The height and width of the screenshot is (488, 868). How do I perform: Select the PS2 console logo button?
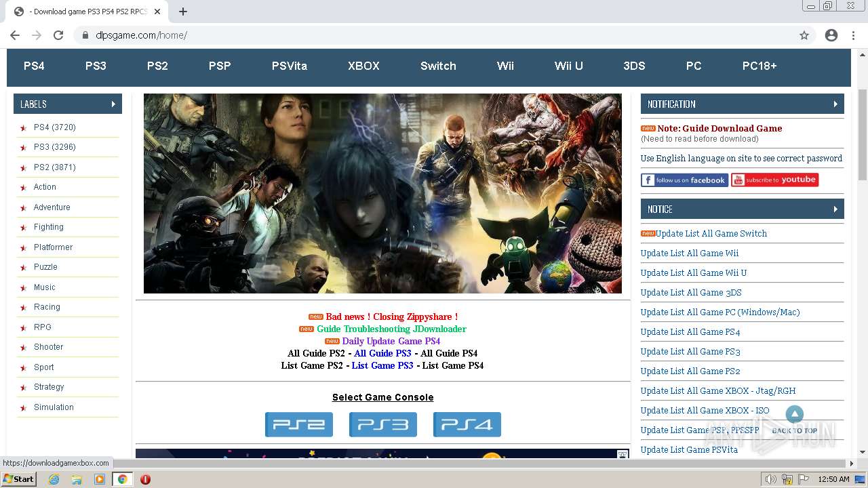[x=299, y=425]
